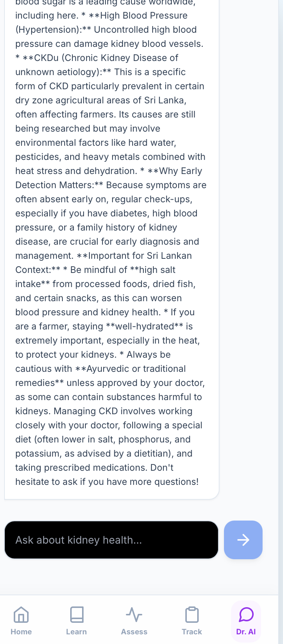The width and height of the screenshot is (283, 644).
Task: Select the Dr. AI tab label
Action: pos(246,632)
